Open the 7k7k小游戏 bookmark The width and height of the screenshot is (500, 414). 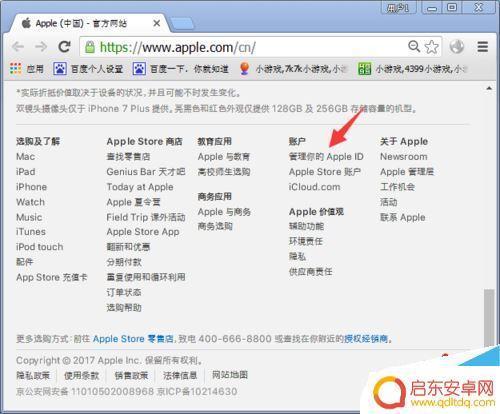click(x=293, y=69)
